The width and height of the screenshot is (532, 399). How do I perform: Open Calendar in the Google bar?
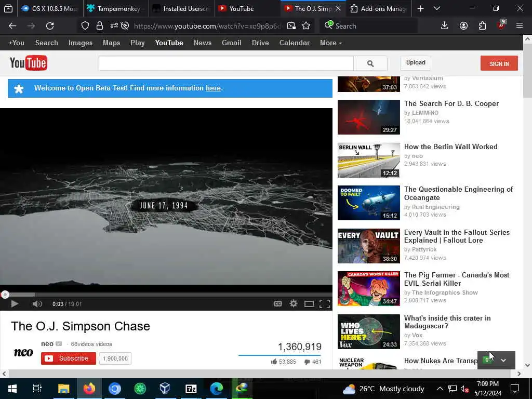pos(294,43)
